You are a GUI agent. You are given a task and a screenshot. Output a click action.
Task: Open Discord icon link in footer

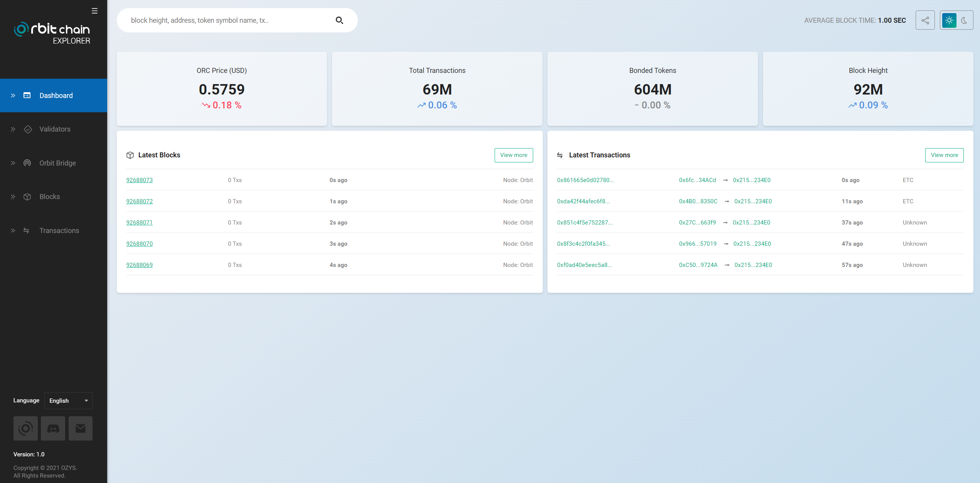click(x=53, y=428)
